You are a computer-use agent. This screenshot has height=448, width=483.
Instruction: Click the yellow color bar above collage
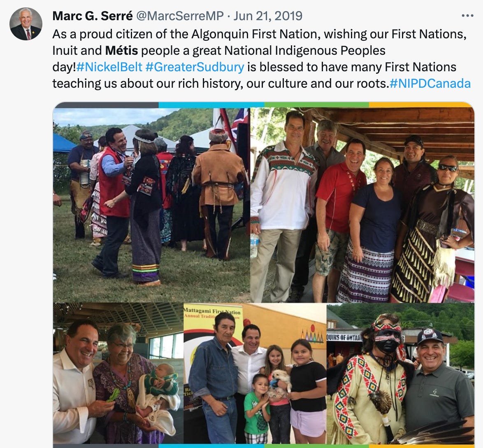pyautogui.click(x=421, y=105)
